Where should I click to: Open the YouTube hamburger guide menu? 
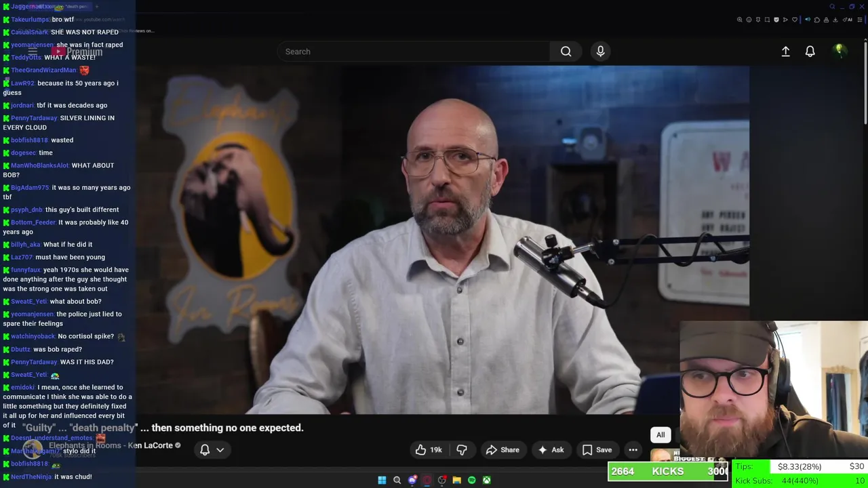click(33, 52)
